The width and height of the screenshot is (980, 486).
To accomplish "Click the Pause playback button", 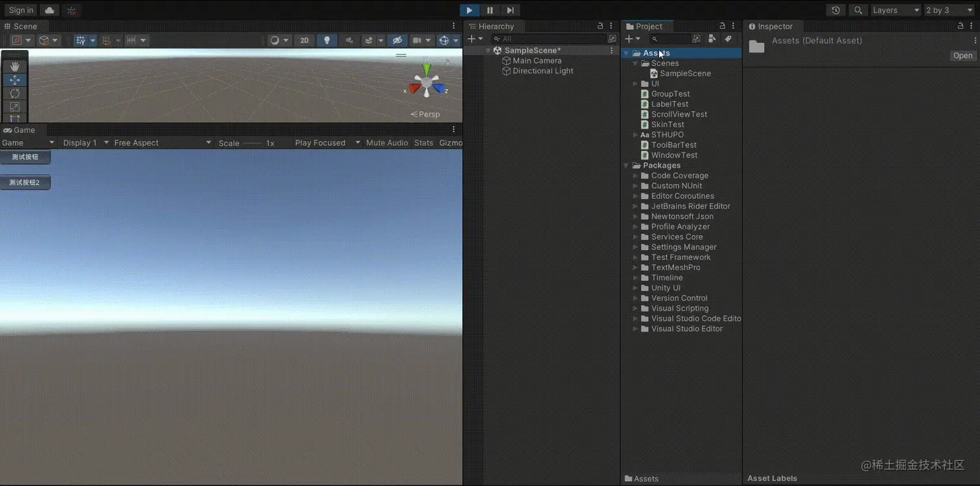I will tap(490, 10).
